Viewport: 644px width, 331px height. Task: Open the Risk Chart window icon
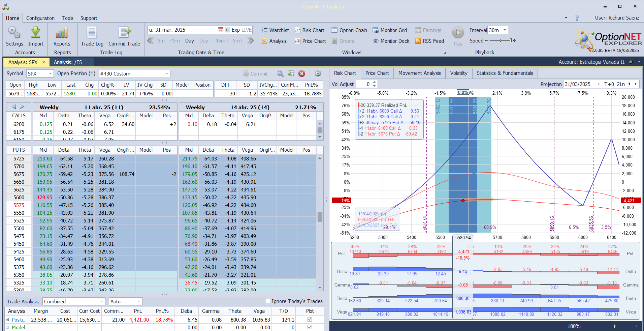(x=297, y=30)
